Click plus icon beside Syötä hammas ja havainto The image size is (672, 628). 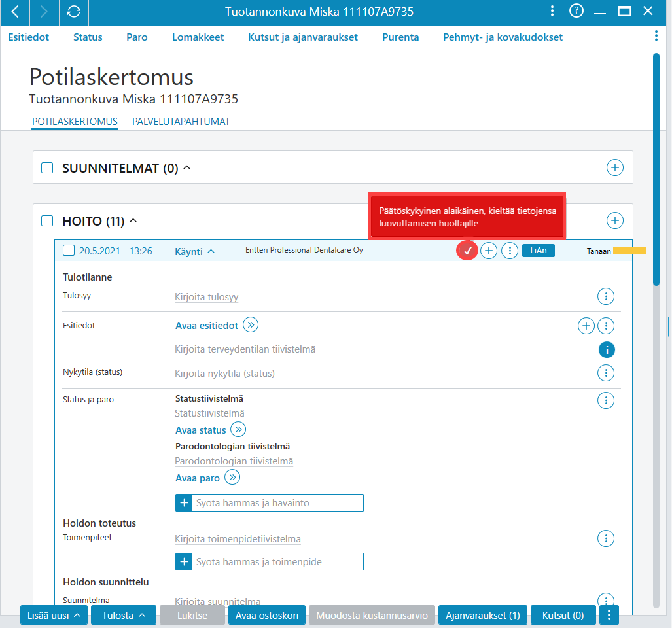[x=184, y=502]
